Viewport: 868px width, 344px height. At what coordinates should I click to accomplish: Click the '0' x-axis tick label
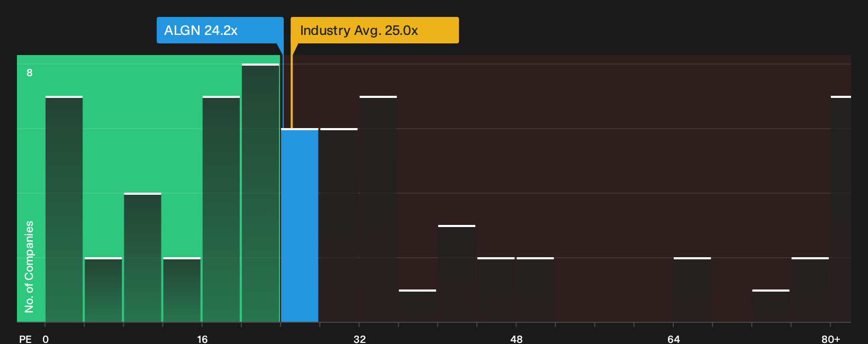tap(46, 339)
